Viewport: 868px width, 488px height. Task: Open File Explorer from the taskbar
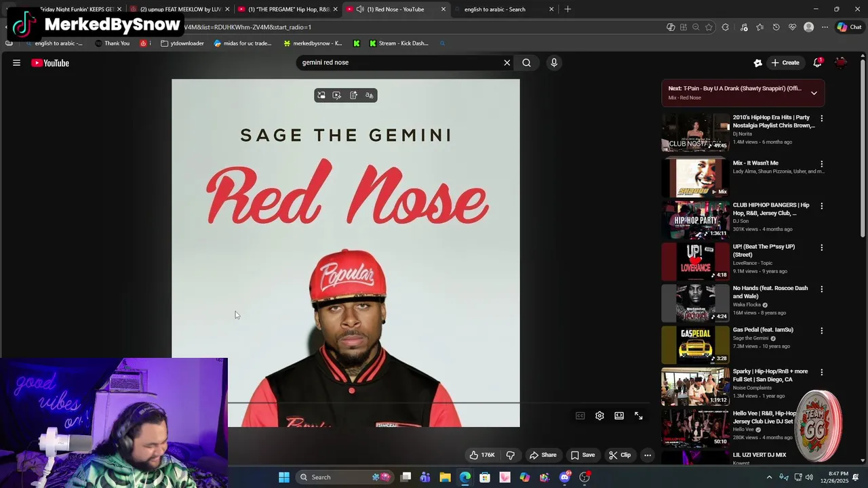click(445, 477)
